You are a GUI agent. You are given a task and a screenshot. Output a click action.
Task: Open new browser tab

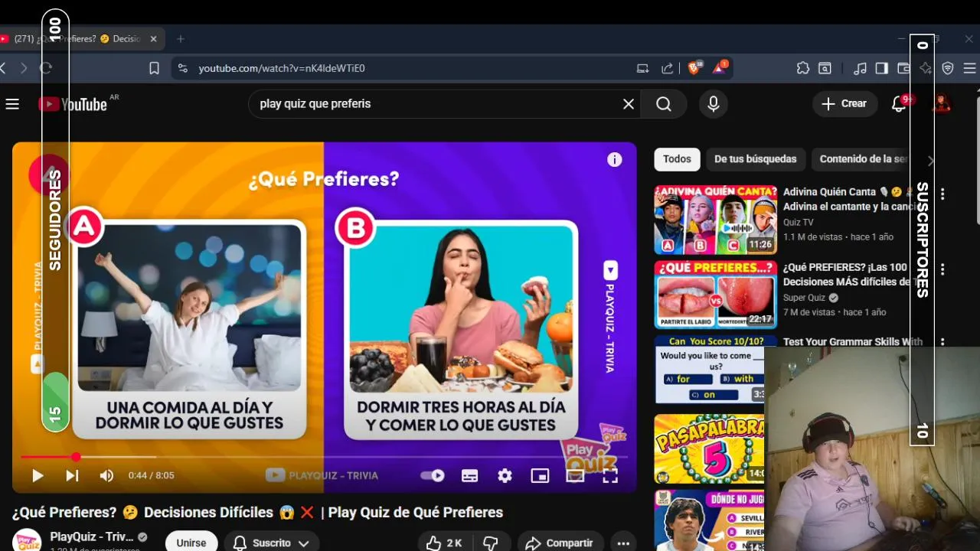[181, 39]
